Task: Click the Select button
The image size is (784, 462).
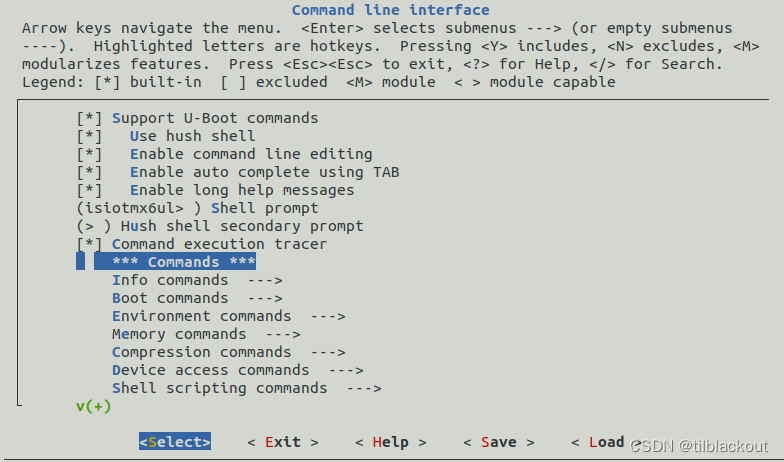Action: tap(175, 442)
